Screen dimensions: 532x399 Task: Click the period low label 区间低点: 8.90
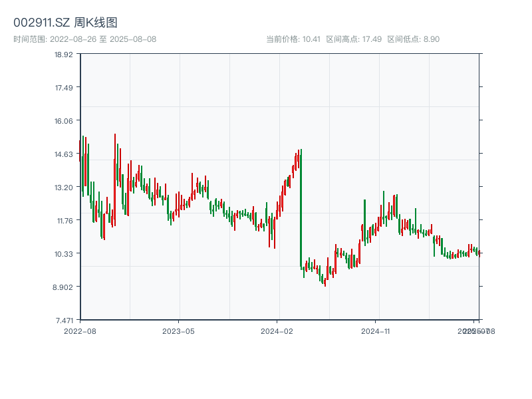click(x=413, y=39)
